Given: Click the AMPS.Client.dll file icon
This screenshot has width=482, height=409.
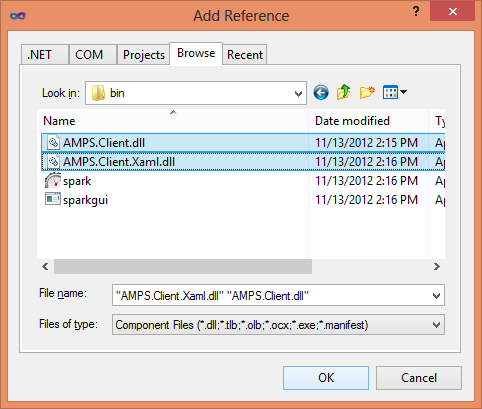Looking at the screenshot, I should [x=53, y=143].
